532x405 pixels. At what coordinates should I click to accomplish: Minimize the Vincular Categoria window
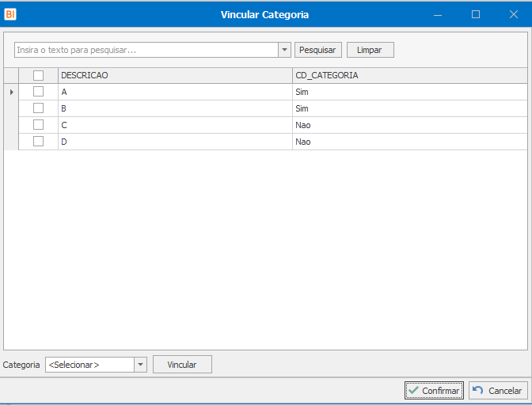438,14
